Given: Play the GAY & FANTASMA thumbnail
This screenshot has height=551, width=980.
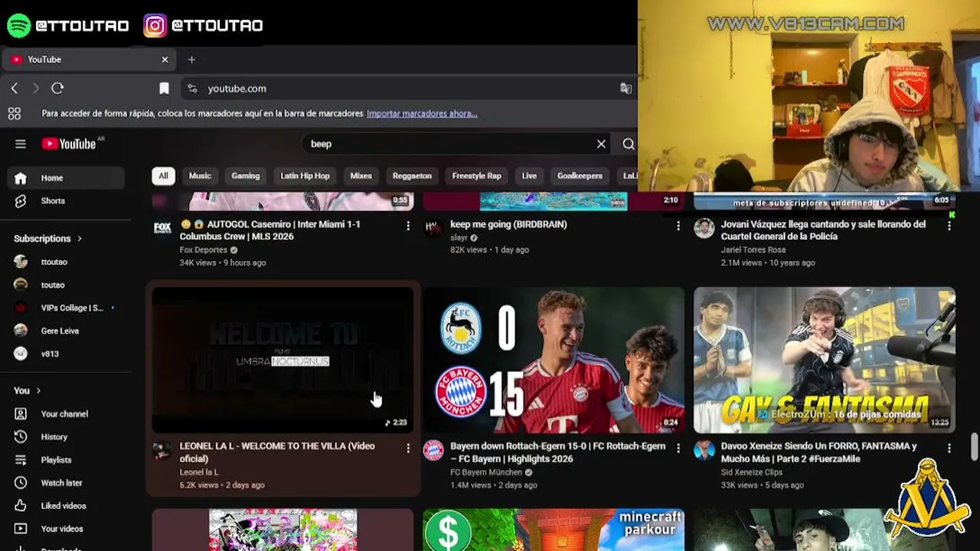Looking at the screenshot, I should coord(825,360).
